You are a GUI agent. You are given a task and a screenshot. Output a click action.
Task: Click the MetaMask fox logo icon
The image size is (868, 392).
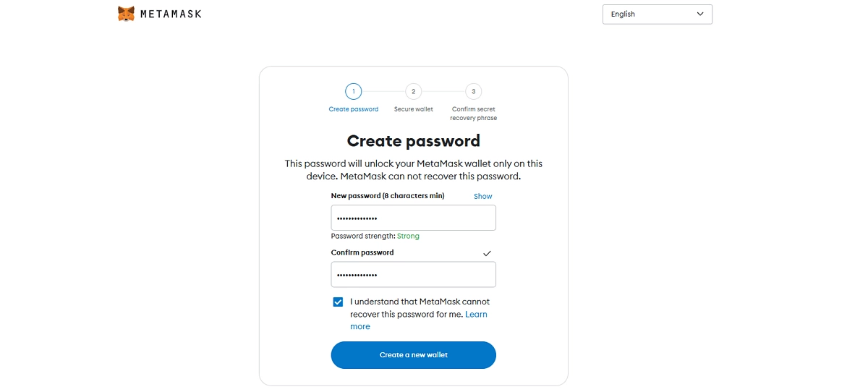click(x=126, y=14)
